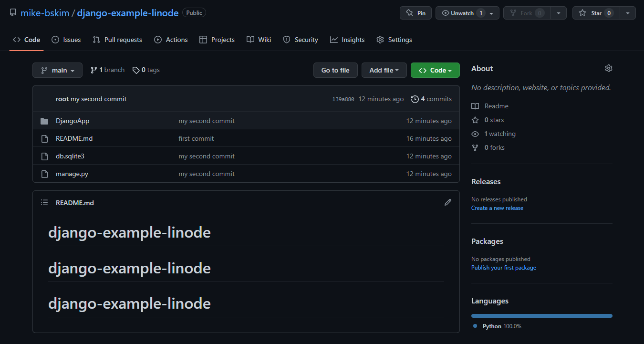This screenshot has width=644, height=344.
Task: Click the file icon beside README.md row
Action: click(44, 138)
